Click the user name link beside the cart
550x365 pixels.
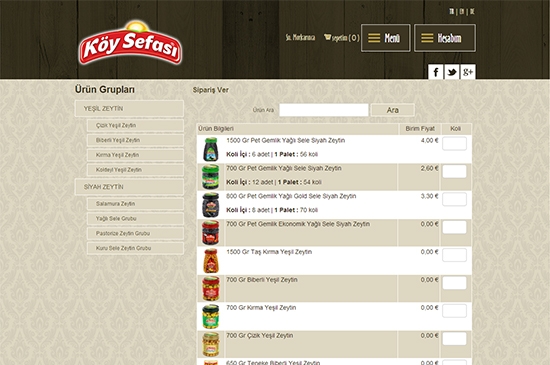pos(300,37)
